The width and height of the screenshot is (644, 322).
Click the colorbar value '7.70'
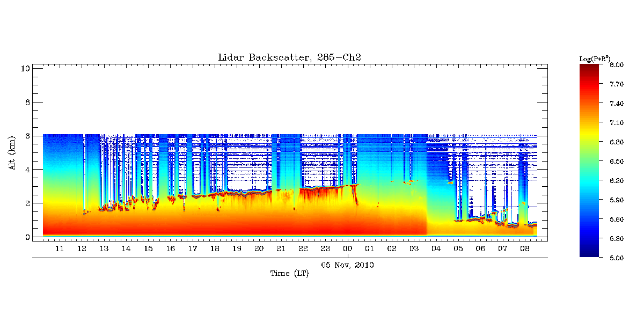[x=617, y=84]
